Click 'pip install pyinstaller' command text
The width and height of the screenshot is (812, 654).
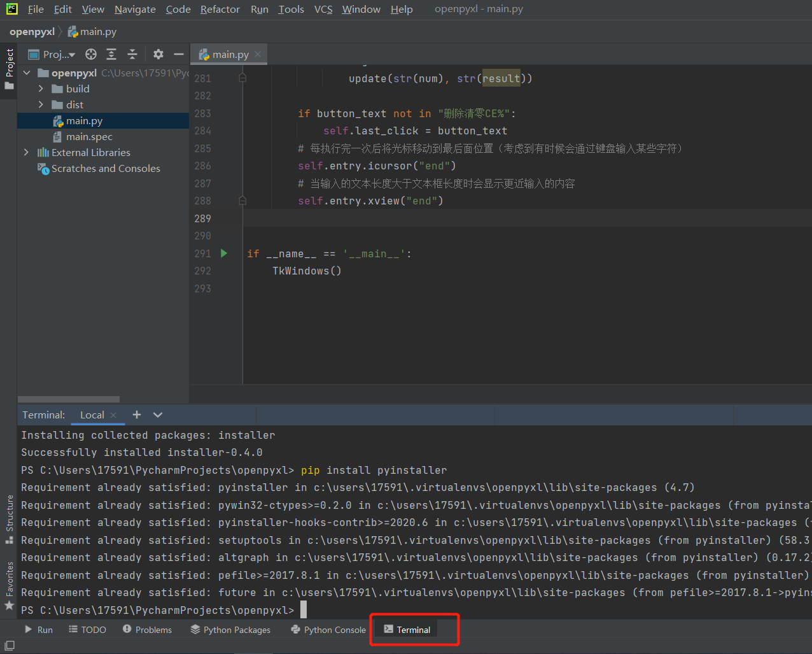click(374, 470)
